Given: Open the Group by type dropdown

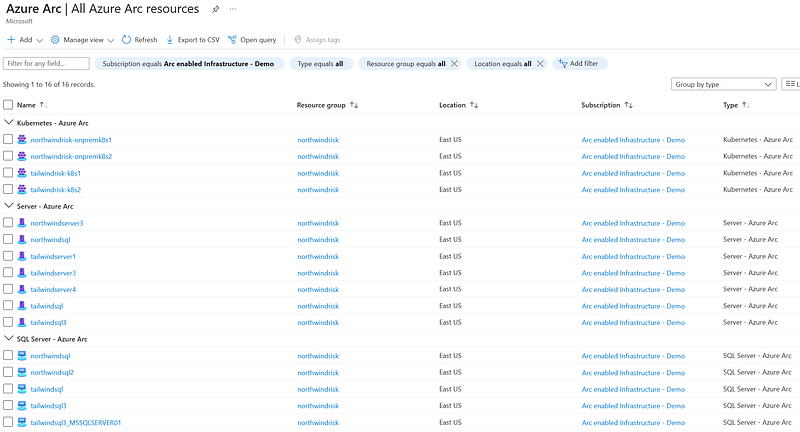Looking at the screenshot, I should [724, 85].
